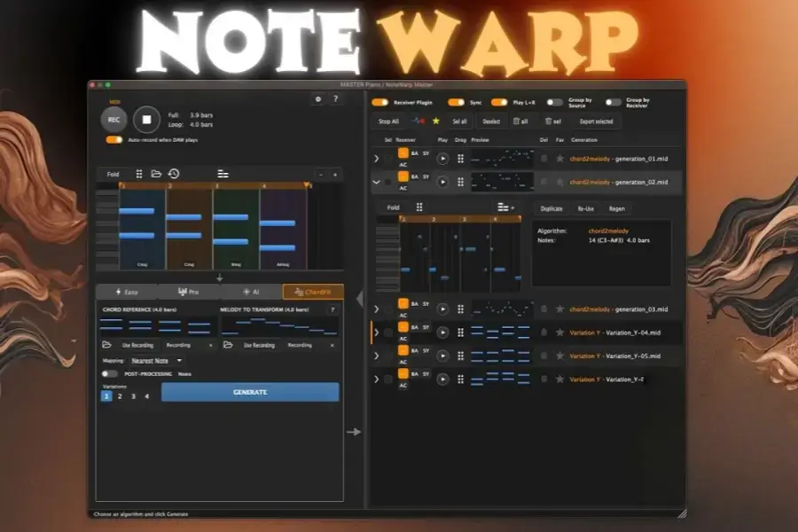Select 4 variations

point(146,396)
